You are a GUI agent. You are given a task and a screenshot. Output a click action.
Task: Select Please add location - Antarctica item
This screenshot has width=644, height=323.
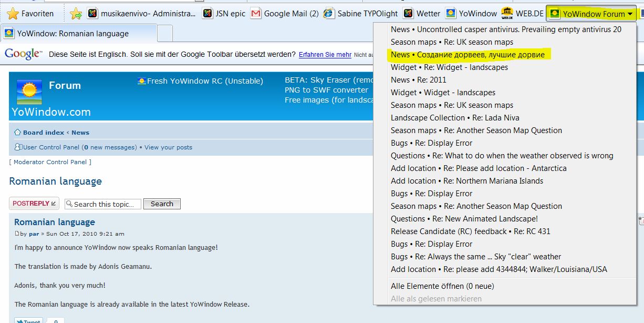479,168
